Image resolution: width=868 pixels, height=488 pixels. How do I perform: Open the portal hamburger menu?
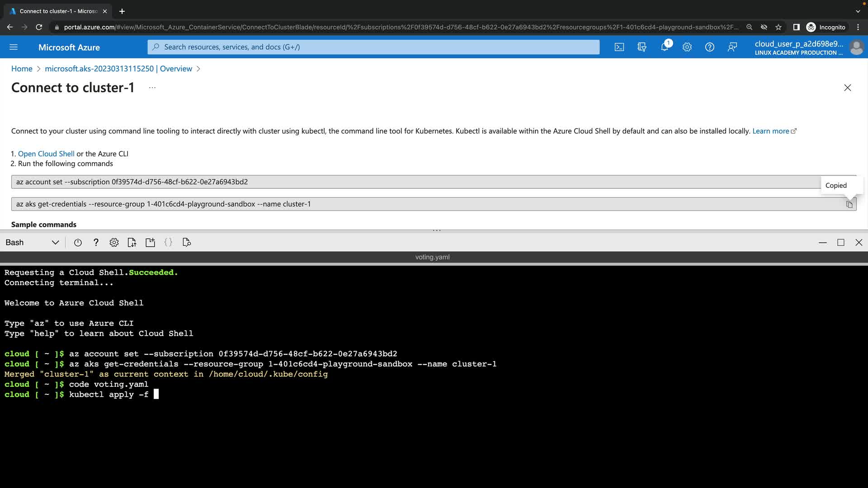(x=14, y=47)
